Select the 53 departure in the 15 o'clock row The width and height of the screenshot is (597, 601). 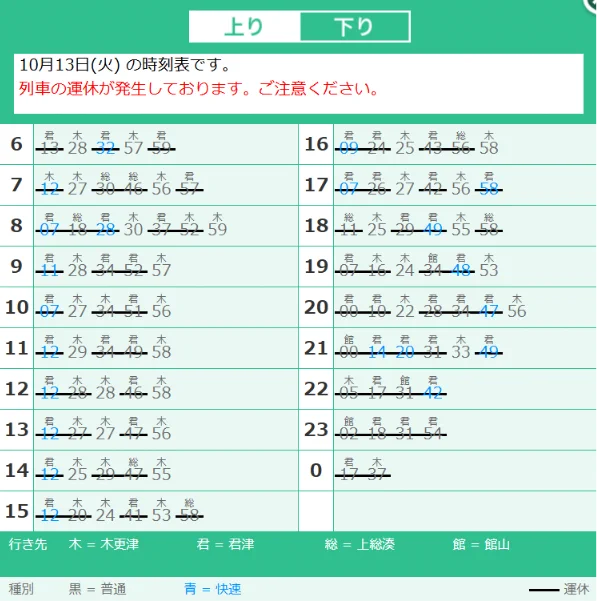(x=161, y=516)
